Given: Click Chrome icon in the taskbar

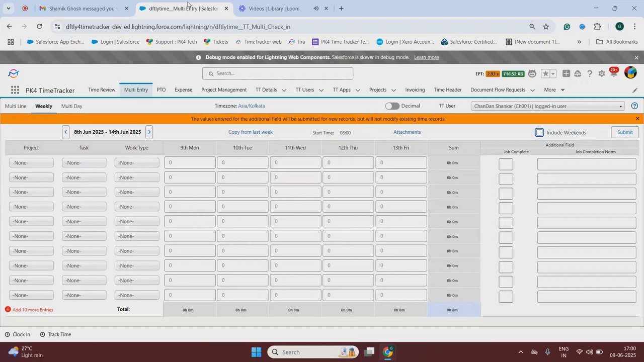Looking at the screenshot, I should coord(388,352).
